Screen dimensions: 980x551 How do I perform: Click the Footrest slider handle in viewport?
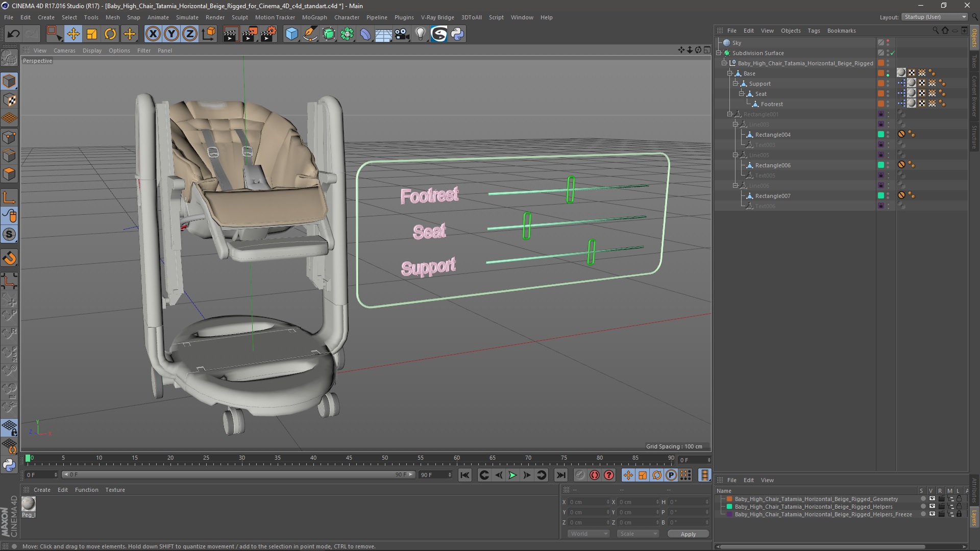(x=570, y=189)
